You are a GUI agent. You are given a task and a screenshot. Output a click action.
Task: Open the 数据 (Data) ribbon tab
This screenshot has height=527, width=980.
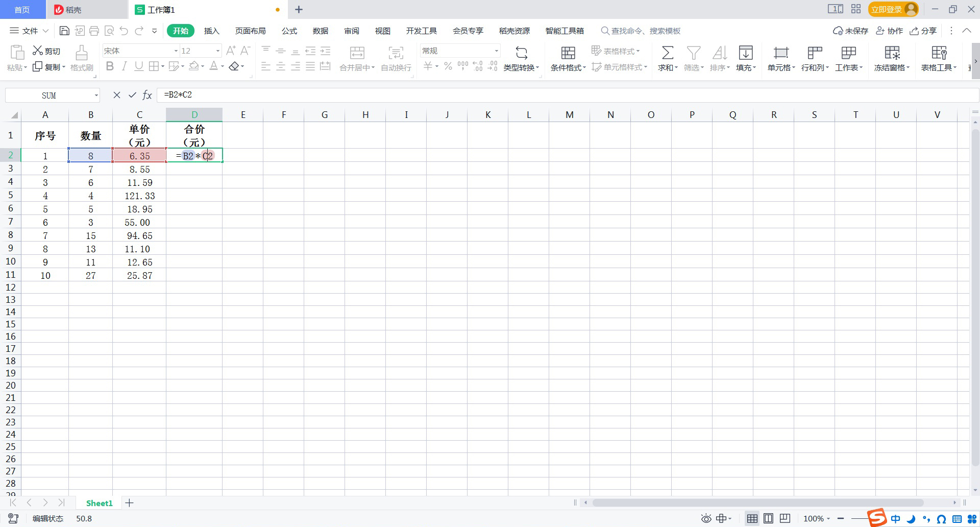click(x=321, y=31)
